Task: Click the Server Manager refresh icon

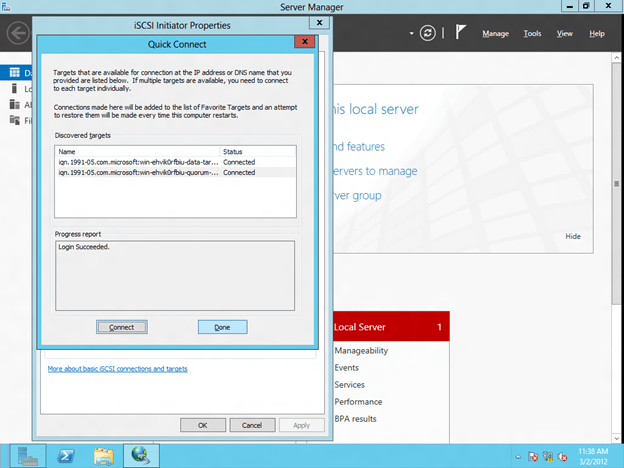Action: (x=428, y=33)
